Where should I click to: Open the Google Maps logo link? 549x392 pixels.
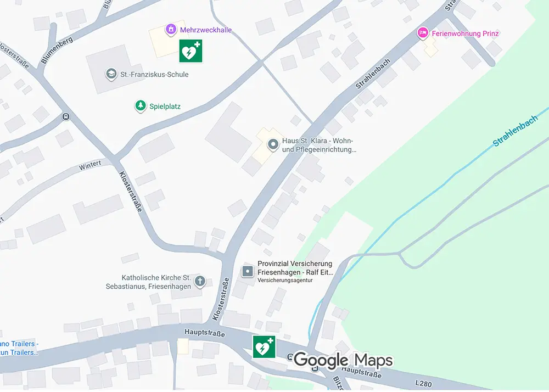coord(343,360)
